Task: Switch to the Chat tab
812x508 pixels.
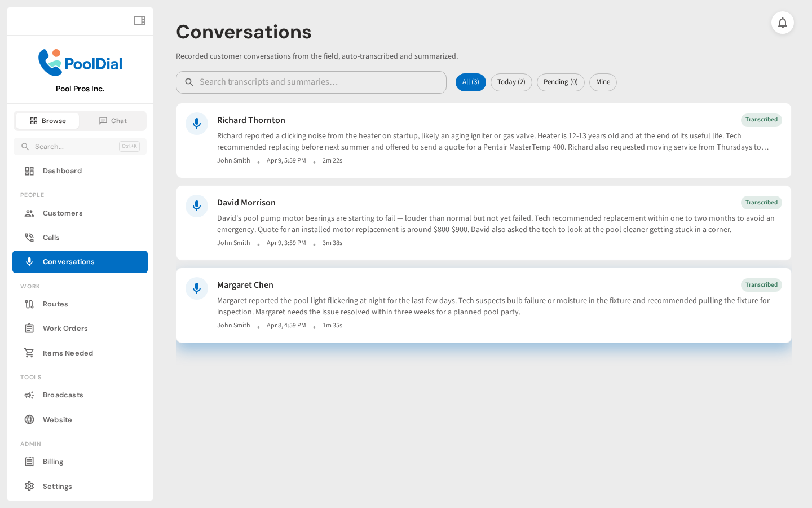Action: (113, 120)
